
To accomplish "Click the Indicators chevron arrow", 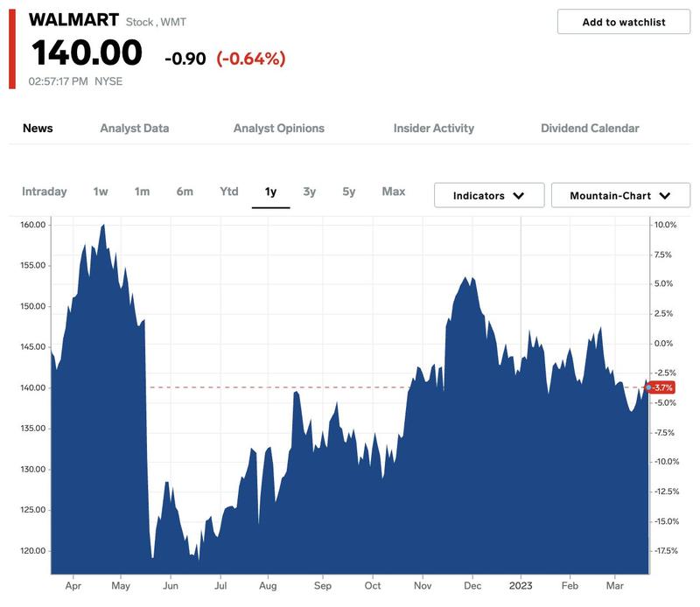I will click(x=518, y=196).
